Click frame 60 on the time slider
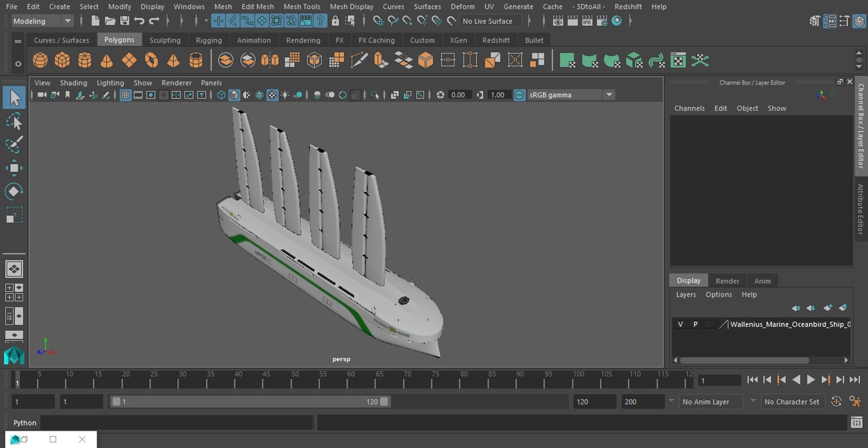The image size is (868, 448). [x=351, y=379]
